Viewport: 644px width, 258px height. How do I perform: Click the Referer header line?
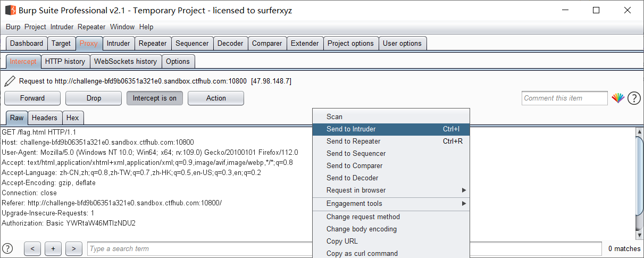point(112,203)
